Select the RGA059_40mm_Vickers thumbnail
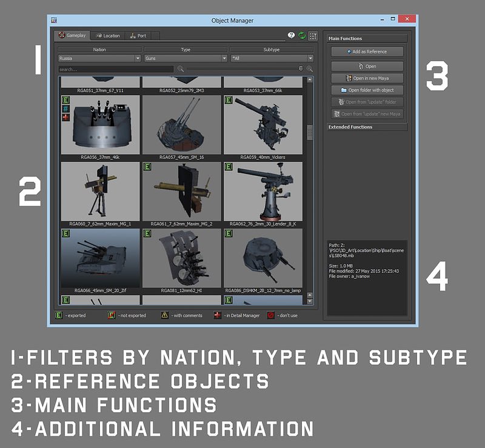Screen dimensions: 485x448 tap(263, 124)
